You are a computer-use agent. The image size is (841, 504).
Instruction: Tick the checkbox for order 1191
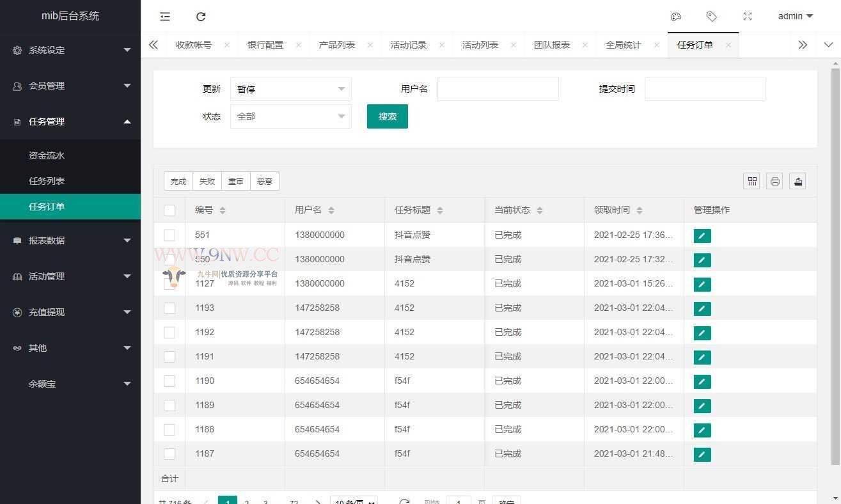click(169, 357)
